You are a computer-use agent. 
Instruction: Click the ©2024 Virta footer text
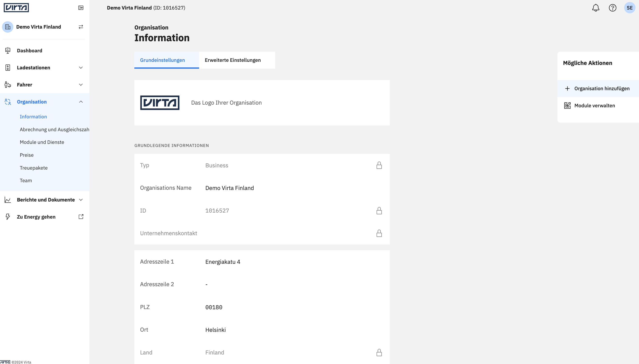(21, 362)
